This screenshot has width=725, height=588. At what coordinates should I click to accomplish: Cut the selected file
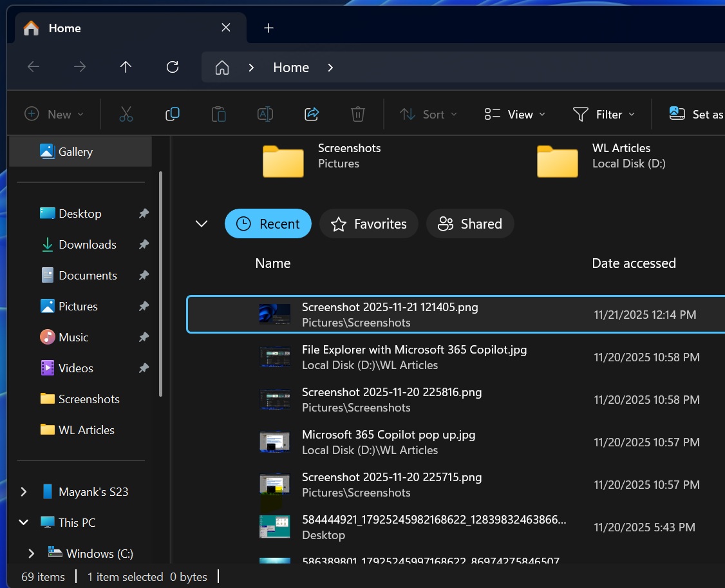pos(126,114)
